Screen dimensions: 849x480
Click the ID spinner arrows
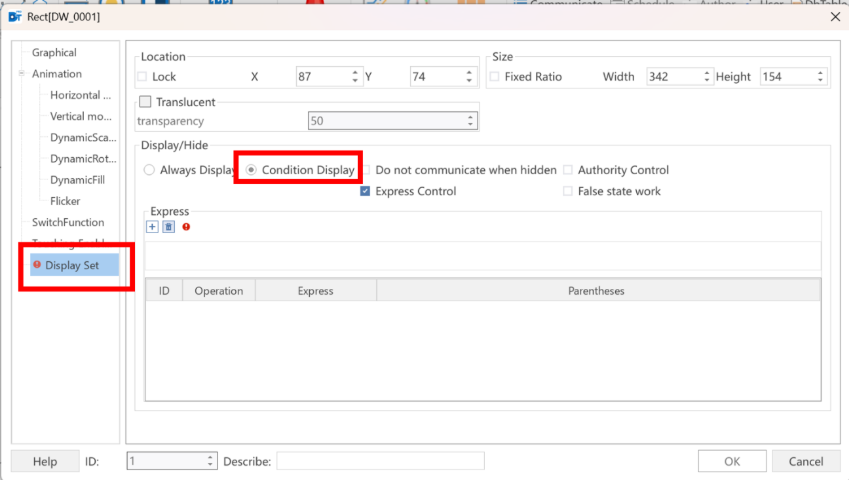[x=210, y=461]
